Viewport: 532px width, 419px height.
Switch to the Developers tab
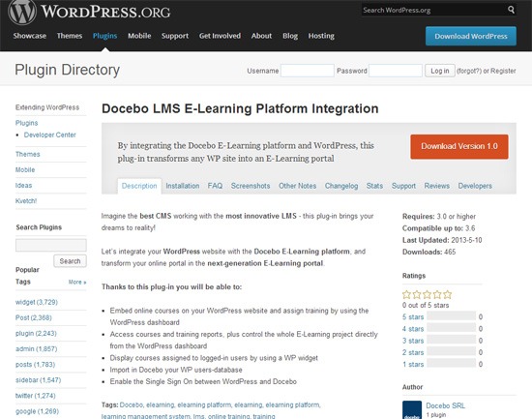pos(475,186)
